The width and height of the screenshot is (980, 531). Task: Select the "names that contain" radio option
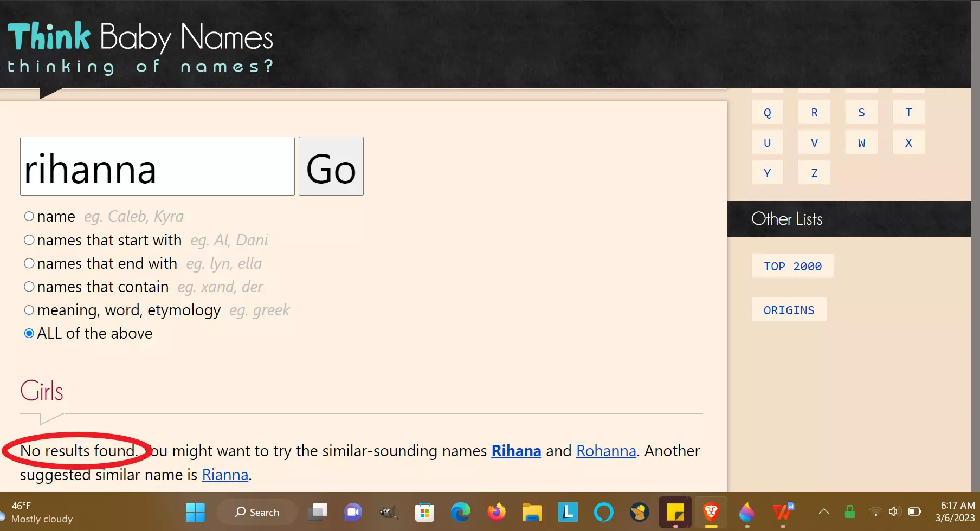pos(29,287)
